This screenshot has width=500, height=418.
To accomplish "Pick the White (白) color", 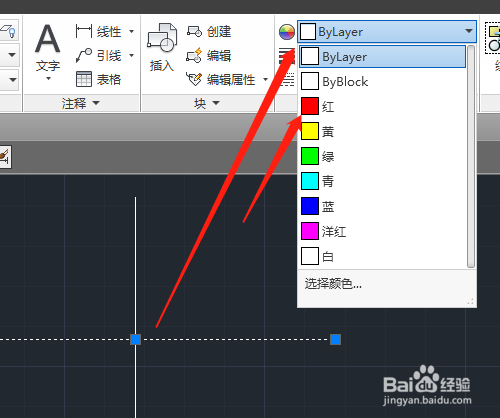I will click(383, 256).
